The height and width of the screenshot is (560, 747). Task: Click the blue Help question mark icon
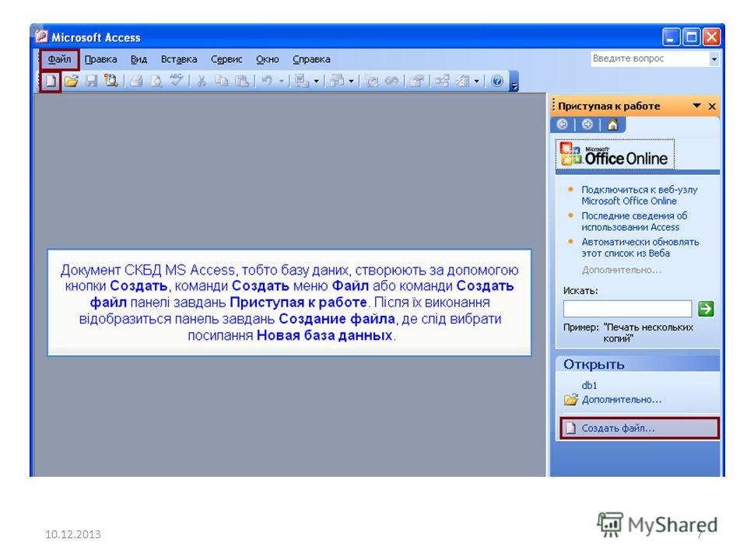497,82
